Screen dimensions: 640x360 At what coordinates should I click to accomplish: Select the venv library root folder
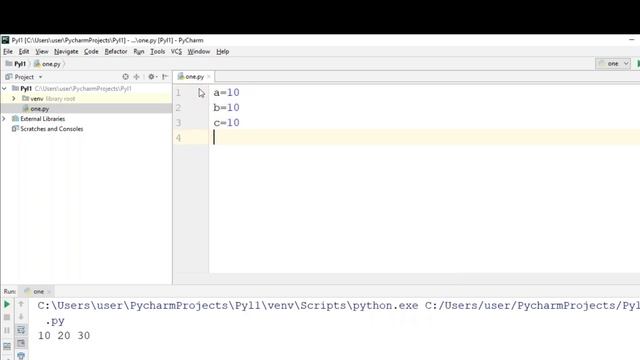tap(48, 99)
